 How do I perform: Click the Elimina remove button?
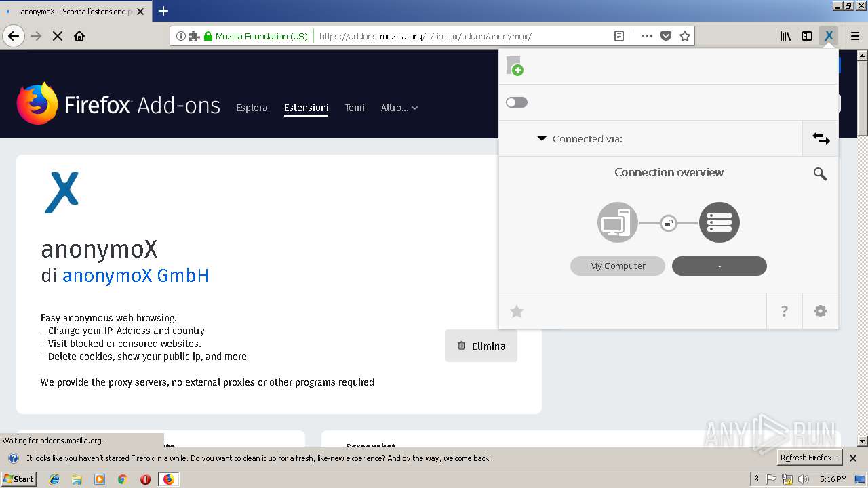(x=481, y=346)
